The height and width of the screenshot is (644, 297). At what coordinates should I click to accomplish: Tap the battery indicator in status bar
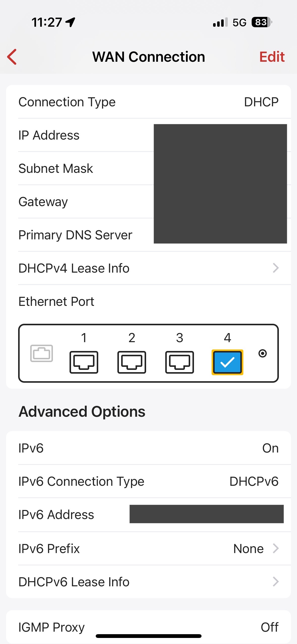point(261,22)
